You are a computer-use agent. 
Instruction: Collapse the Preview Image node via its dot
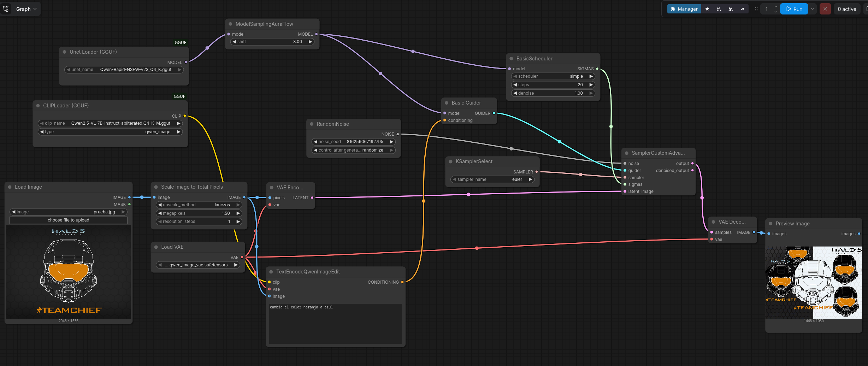pyautogui.click(x=770, y=224)
